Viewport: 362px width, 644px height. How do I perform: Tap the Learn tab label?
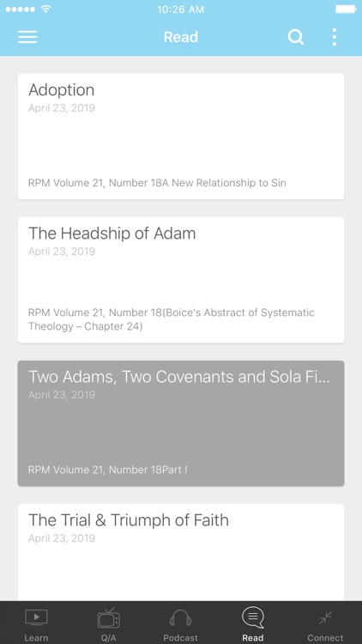coord(36,638)
